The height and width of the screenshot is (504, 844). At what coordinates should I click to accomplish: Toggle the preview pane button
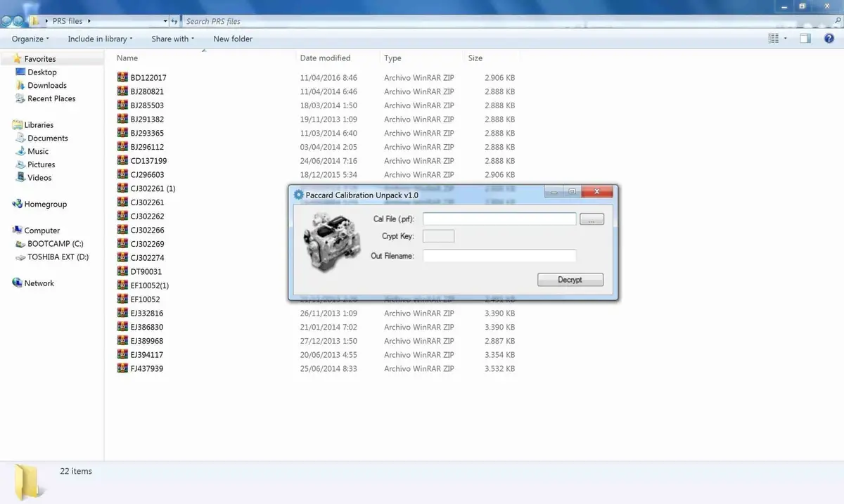pos(805,39)
